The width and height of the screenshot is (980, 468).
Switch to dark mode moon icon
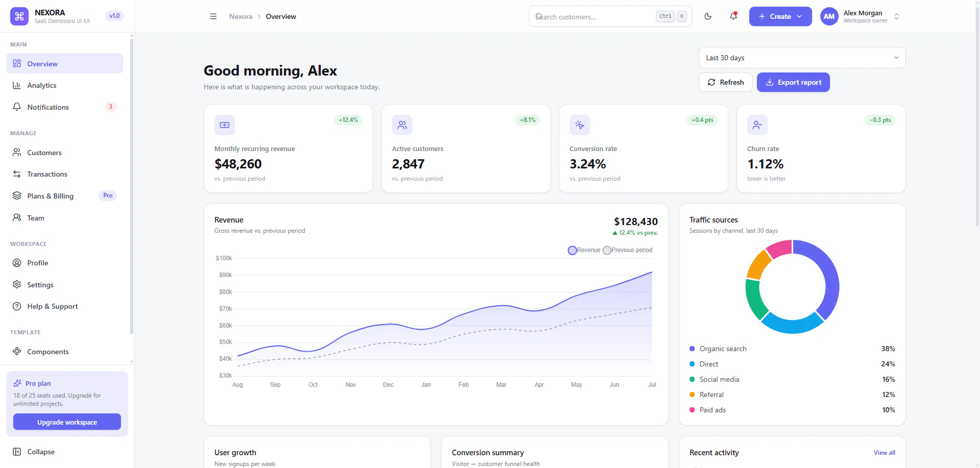pos(708,16)
